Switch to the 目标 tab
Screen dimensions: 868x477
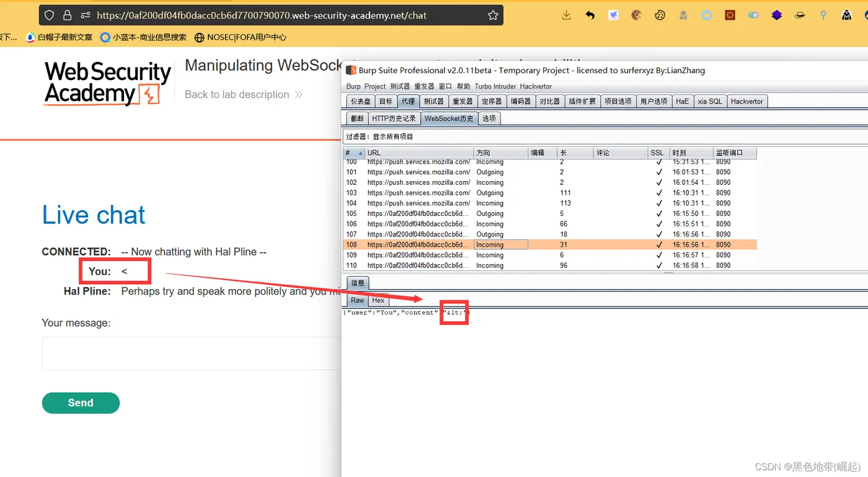pos(386,101)
